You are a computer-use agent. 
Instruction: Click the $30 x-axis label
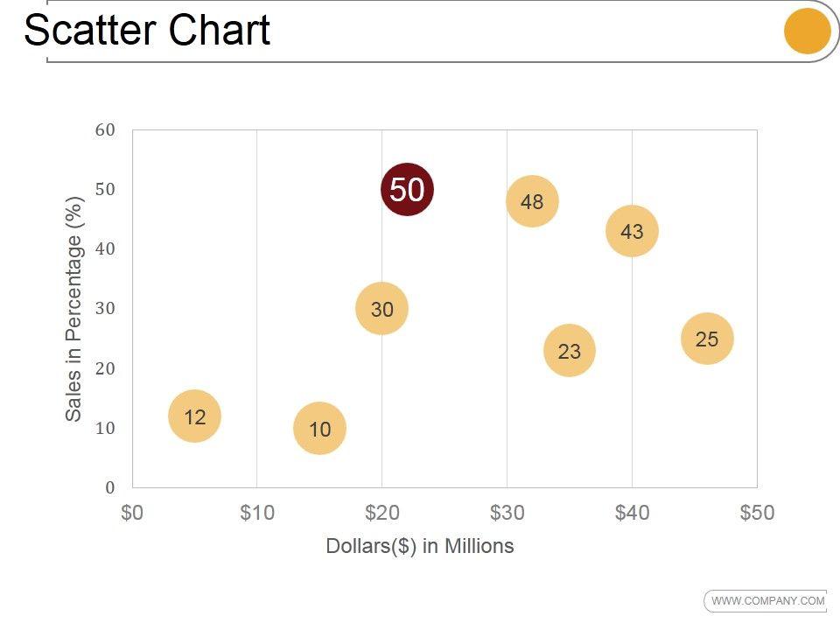pyautogui.click(x=507, y=514)
